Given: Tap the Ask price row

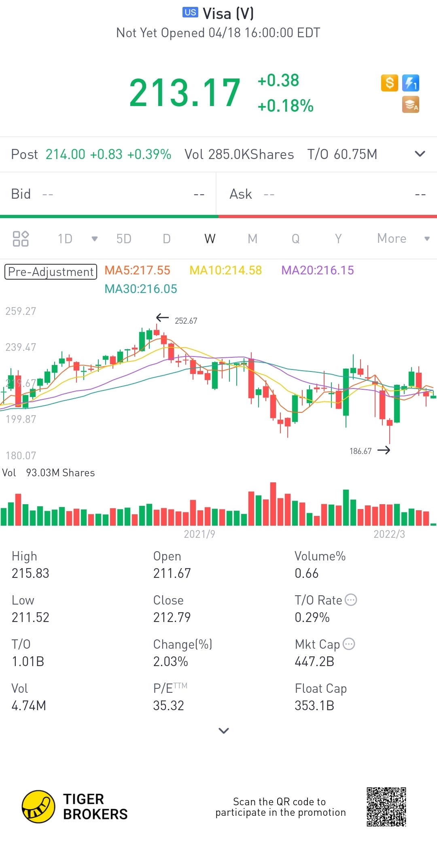Looking at the screenshot, I should [327, 194].
